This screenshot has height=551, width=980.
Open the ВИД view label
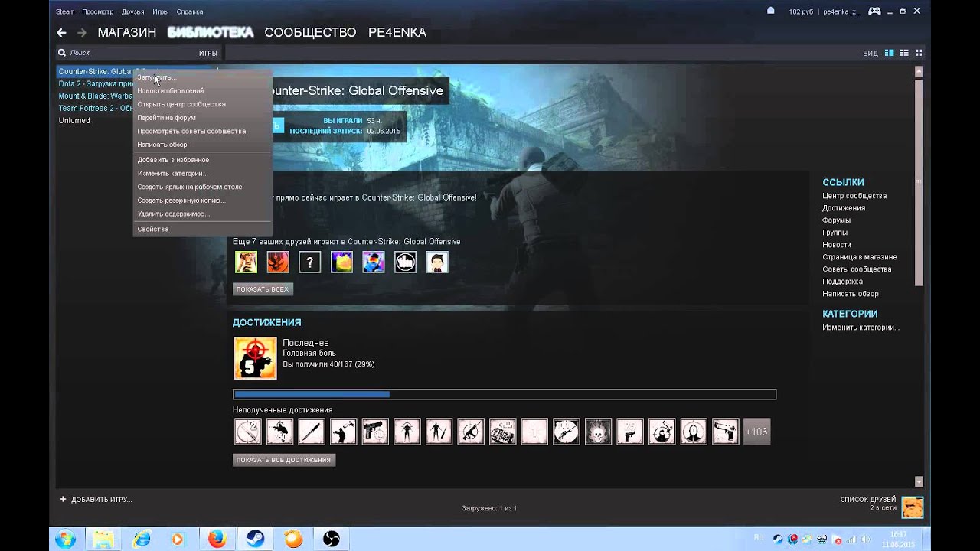pyautogui.click(x=871, y=53)
